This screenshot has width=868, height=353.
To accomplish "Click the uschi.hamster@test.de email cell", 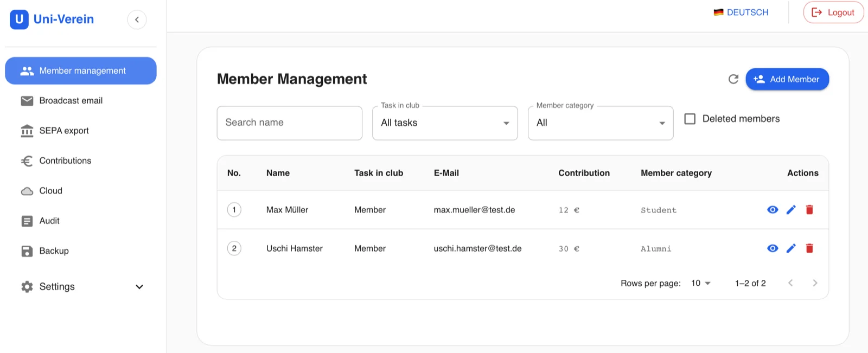I will click(477, 248).
